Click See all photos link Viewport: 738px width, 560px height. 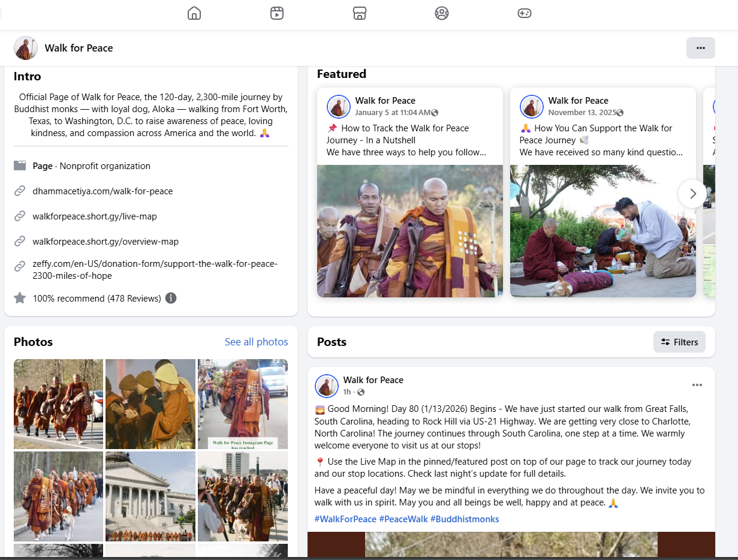tap(256, 342)
